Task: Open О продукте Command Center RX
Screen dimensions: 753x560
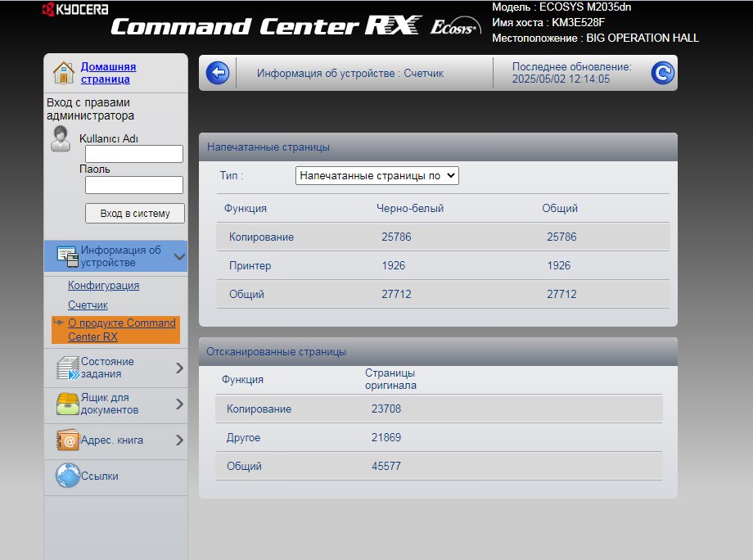Action: pos(121,329)
